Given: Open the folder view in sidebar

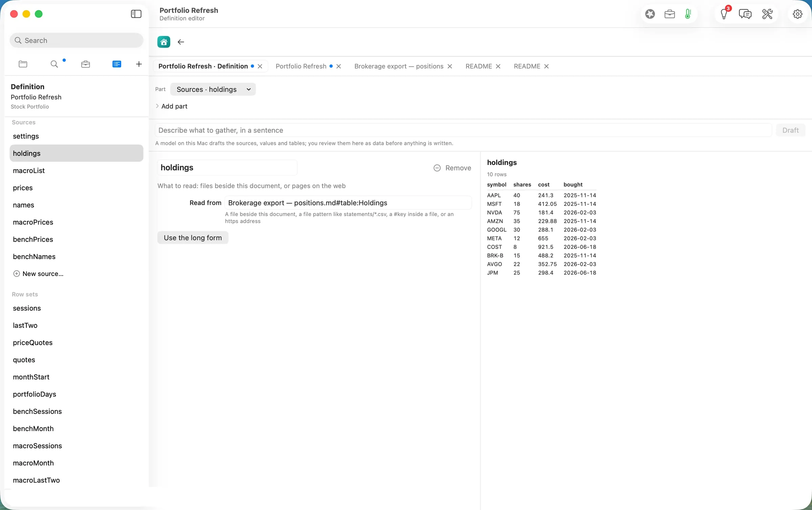Looking at the screenshot, I should 23,64.
